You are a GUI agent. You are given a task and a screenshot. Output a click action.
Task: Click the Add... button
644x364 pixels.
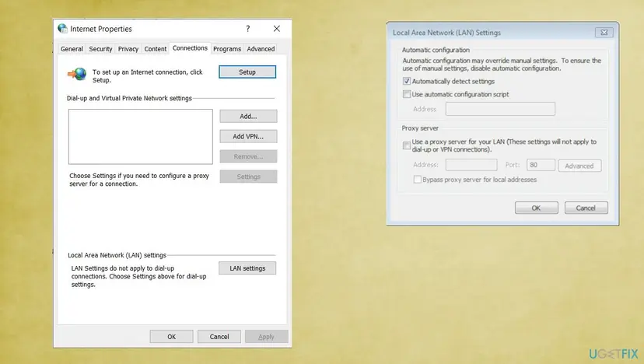point(248,116)
